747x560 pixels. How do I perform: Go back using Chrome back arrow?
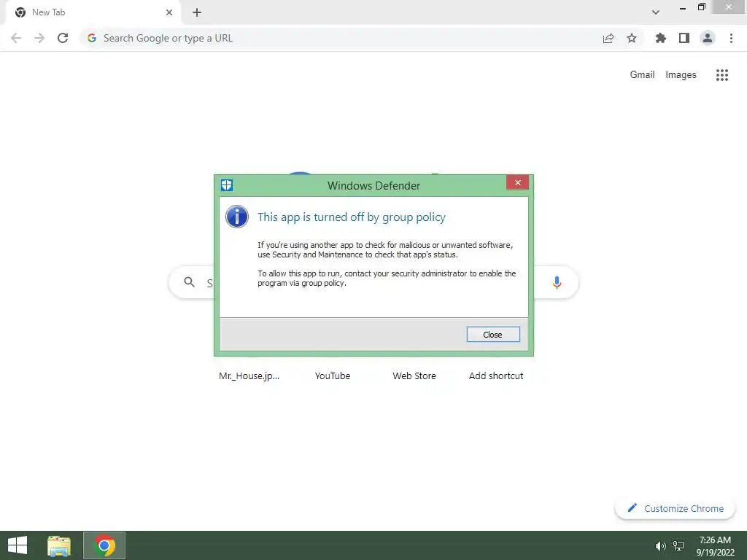(16, 38)
